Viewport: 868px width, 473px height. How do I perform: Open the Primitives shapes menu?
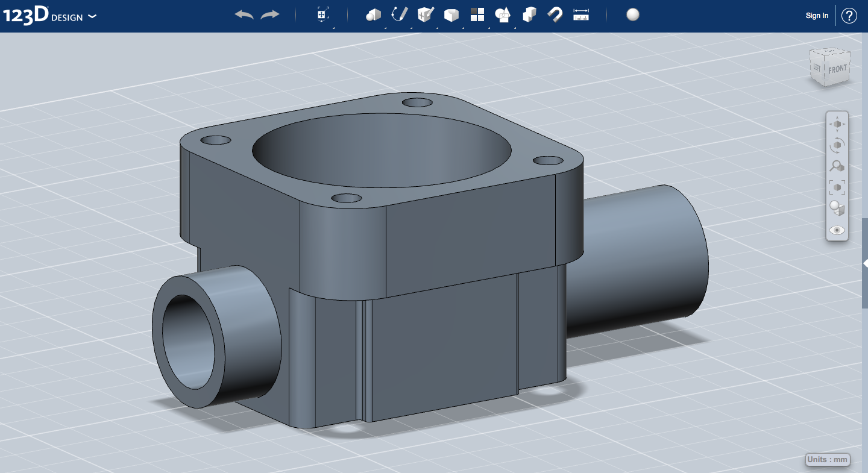tap(374, 15)
